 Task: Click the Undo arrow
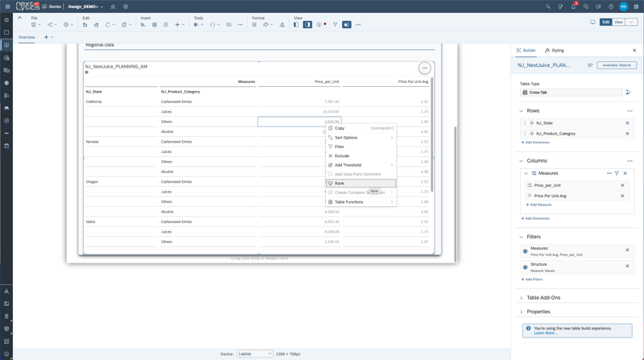tap(85, 25)
